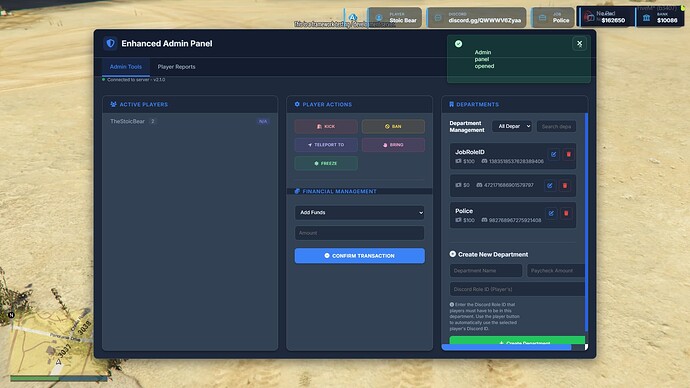Delete the Police department with trash icon

(566, 213)
